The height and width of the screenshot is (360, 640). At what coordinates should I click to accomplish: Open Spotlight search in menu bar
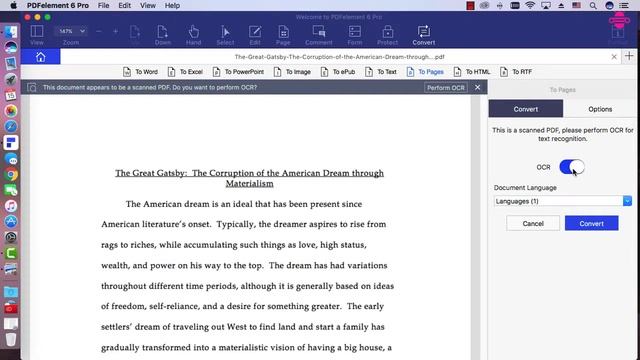(x=593, y=5)
